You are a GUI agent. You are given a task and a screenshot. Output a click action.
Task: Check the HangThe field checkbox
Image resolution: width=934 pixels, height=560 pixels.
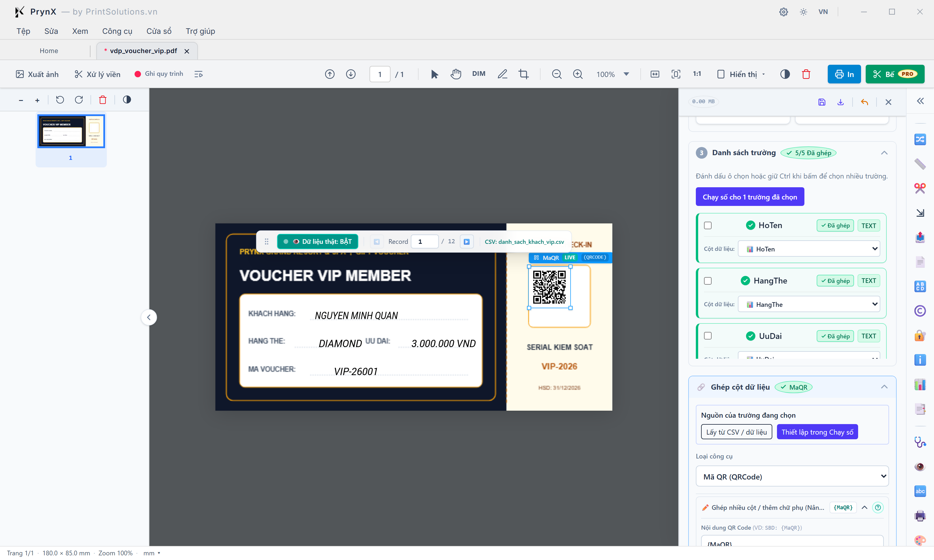pyautogui.click(x=708, y=281)
